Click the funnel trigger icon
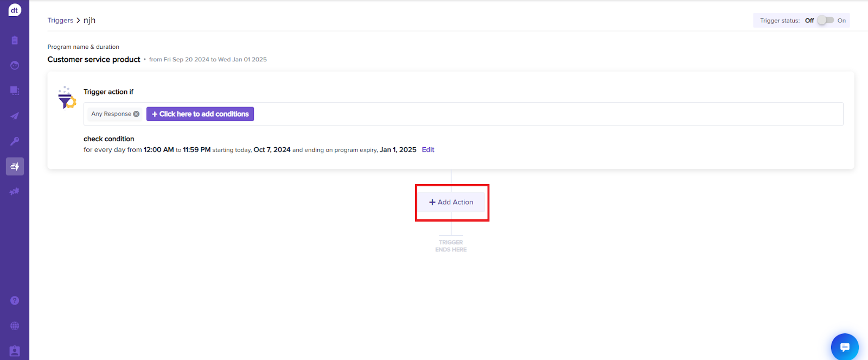The image size is (868, 360). tap(67, 98)
